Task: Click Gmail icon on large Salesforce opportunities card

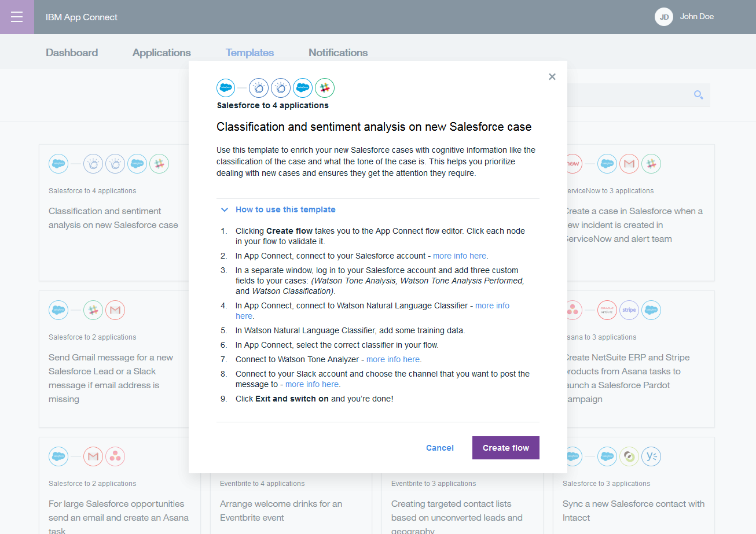Action: click(x=93, y=456)
